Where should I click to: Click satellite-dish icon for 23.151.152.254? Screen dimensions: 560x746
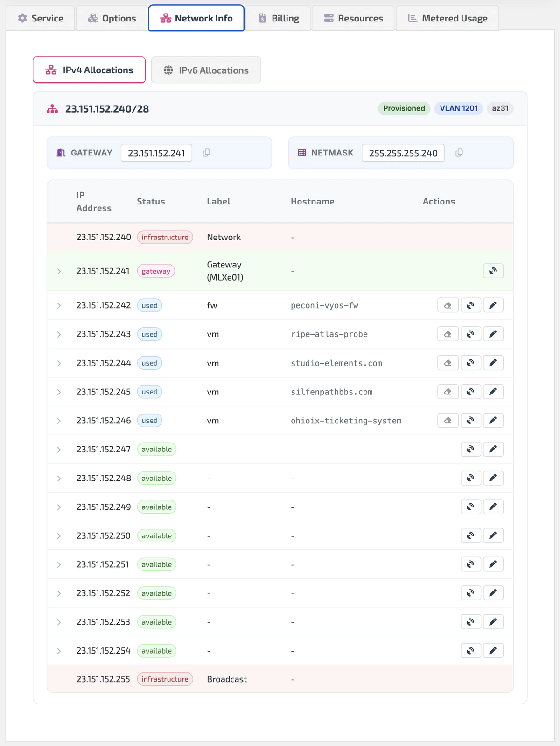click(x=471, y=651)
